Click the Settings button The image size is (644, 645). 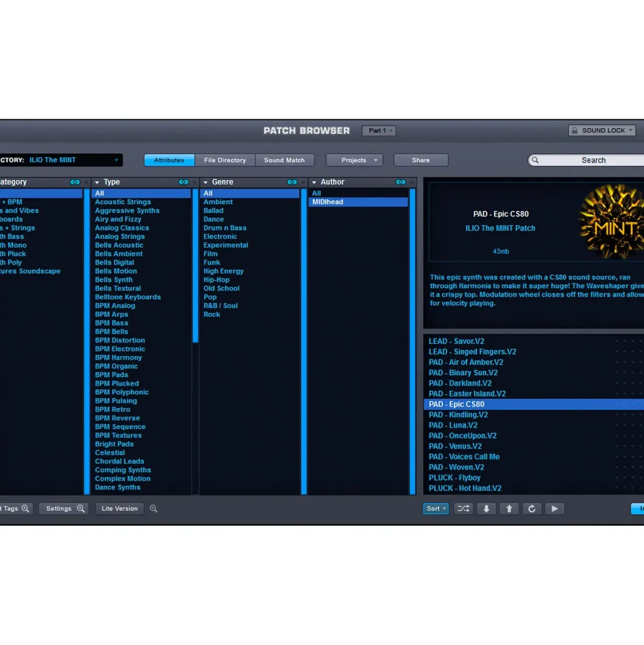pyautogui.click(x=63, y=508)
